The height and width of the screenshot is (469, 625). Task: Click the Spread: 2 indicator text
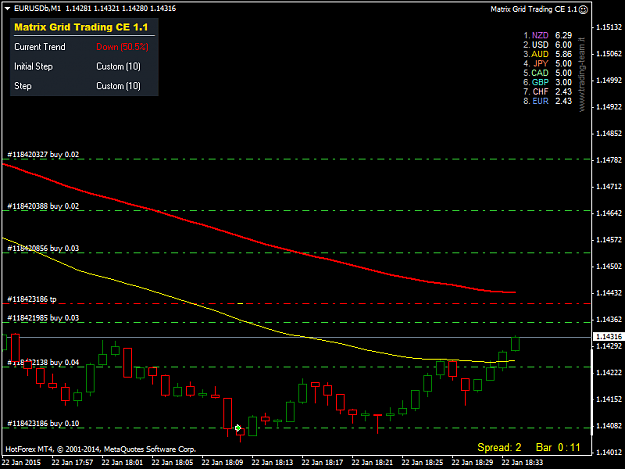[499, 447]
